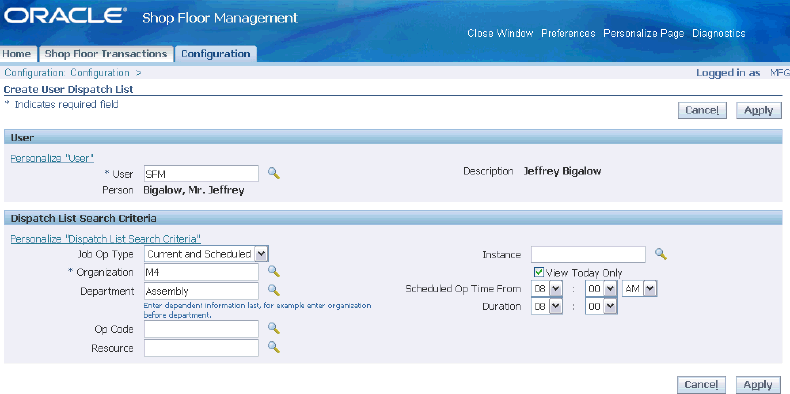790x394 pixels.
Task: Open the Op Code field search lookup icon
Action: coord(274,329)
